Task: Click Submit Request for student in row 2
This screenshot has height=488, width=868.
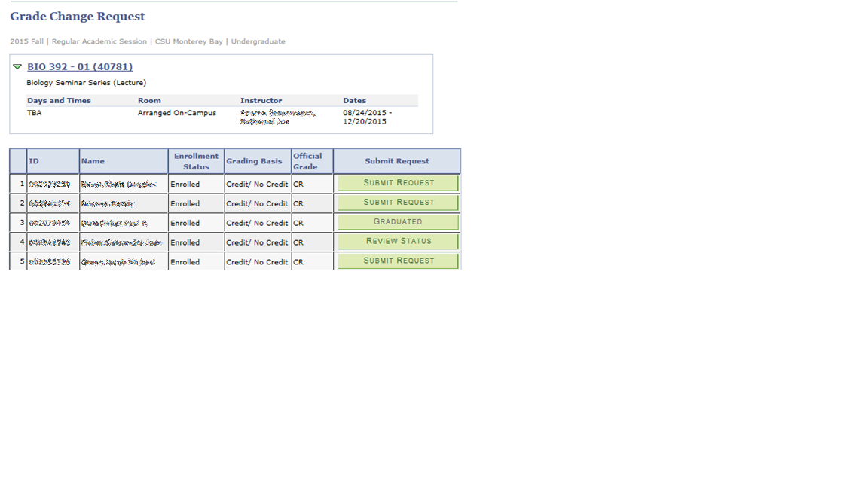Action: point(397,203)
